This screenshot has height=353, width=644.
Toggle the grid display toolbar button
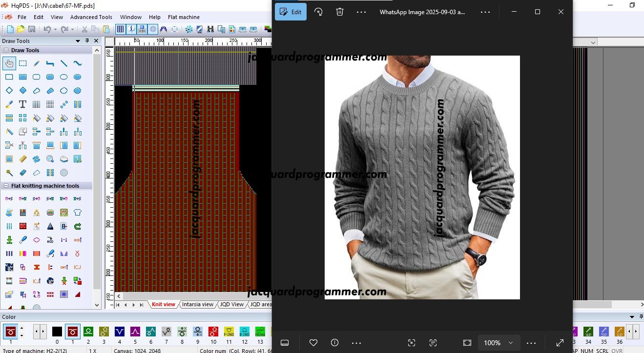click(x=120, y=29)
